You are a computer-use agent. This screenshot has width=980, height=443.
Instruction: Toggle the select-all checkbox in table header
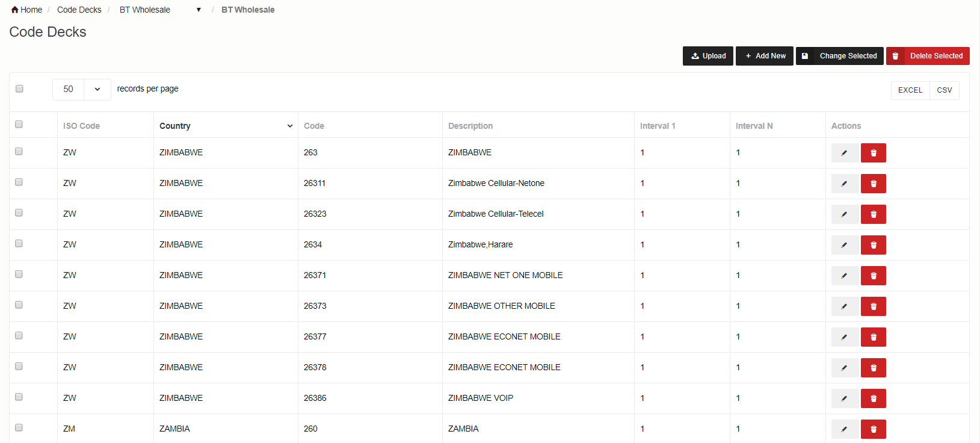point(19,125)
